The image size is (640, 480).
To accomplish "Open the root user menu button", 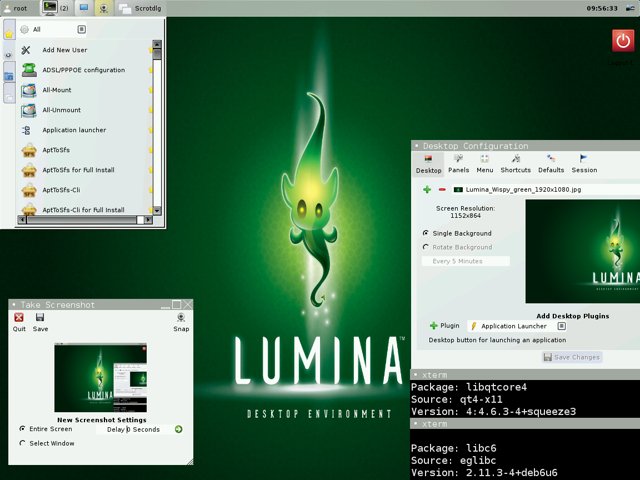I will coord(15,8).
